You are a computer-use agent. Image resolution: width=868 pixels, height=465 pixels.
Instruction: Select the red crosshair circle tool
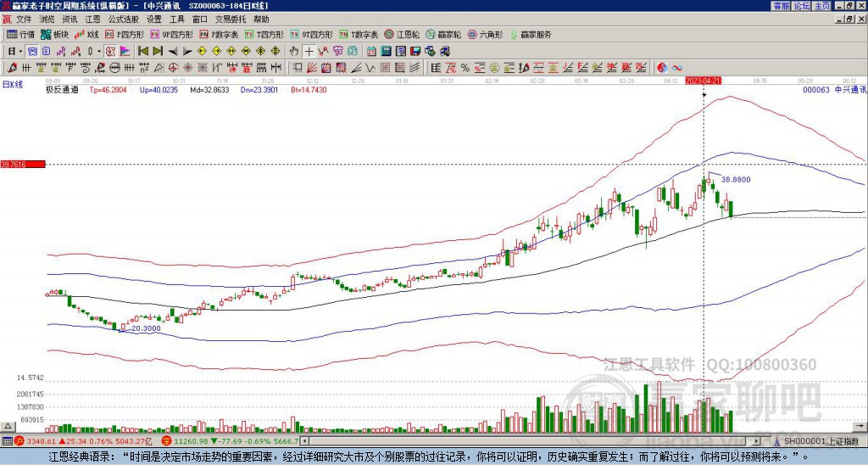(173, 68)
